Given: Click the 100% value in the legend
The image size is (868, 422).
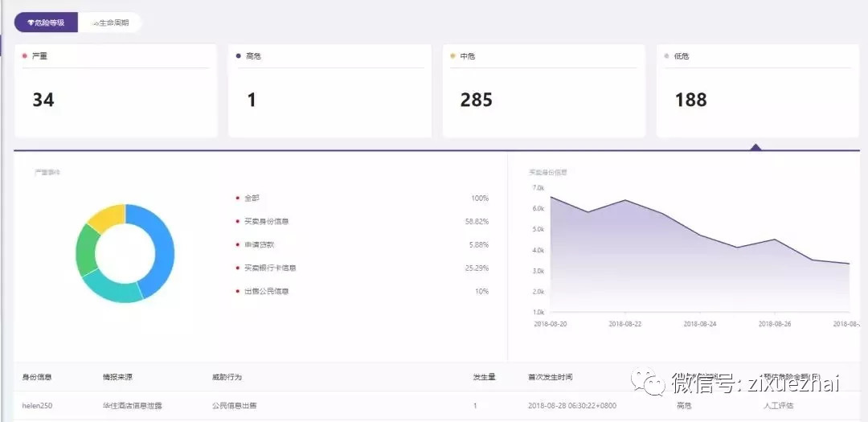Looking at the screenshot, I should point(479,199).
